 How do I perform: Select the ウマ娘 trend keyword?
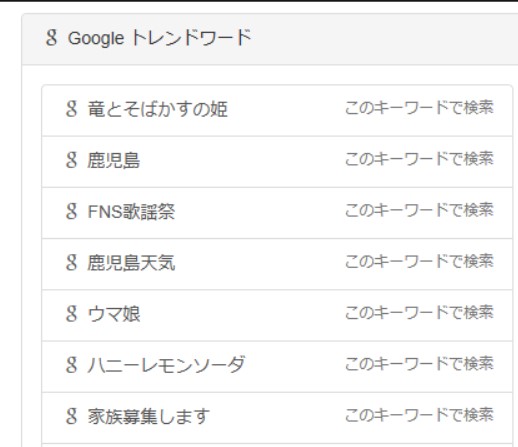[x=114, y=314]
